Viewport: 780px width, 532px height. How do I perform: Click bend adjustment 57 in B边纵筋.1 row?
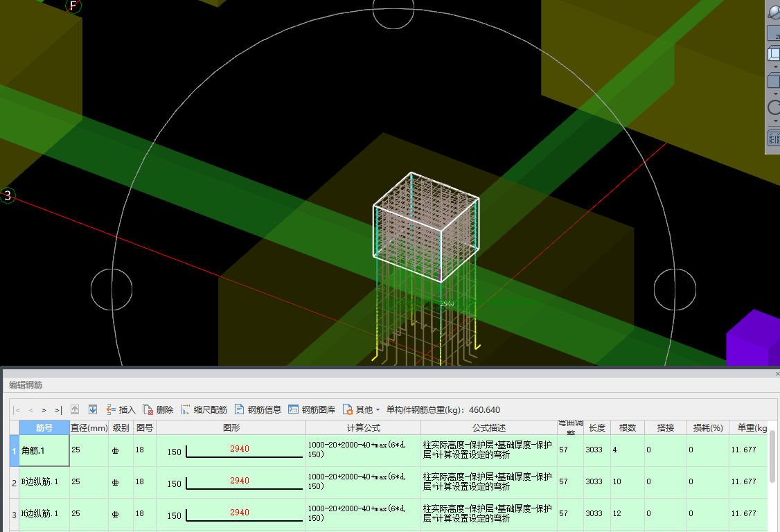tap(564, 481)
